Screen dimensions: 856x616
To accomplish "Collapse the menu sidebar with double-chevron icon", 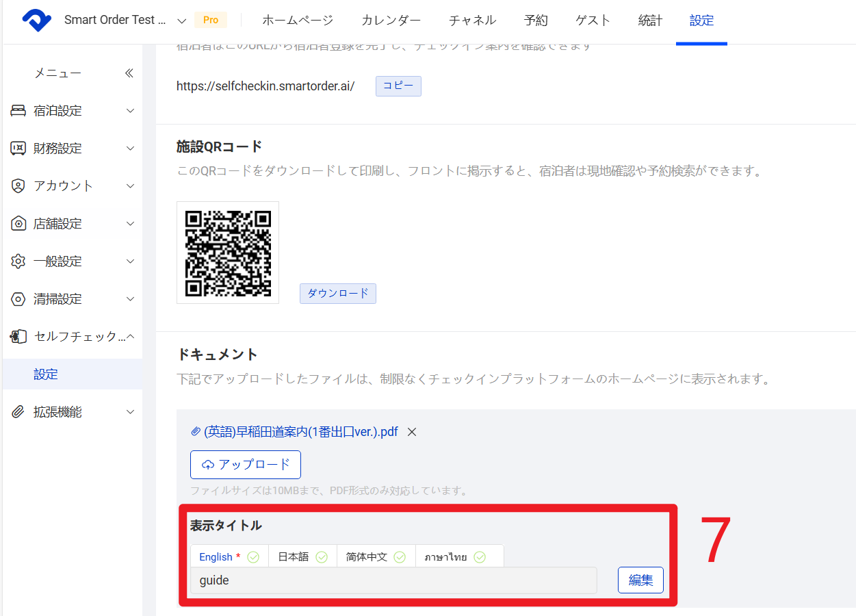I will [x=129, y=73].
